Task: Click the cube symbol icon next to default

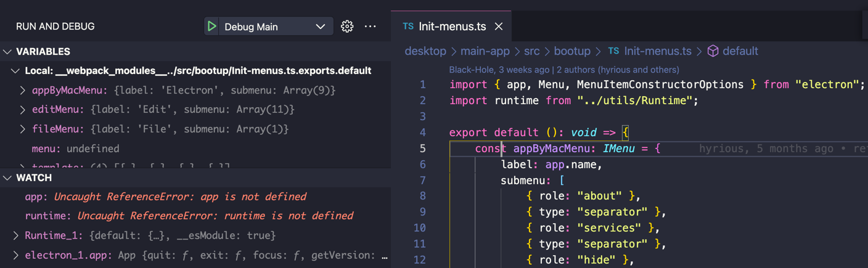Action: coord(713,51)
